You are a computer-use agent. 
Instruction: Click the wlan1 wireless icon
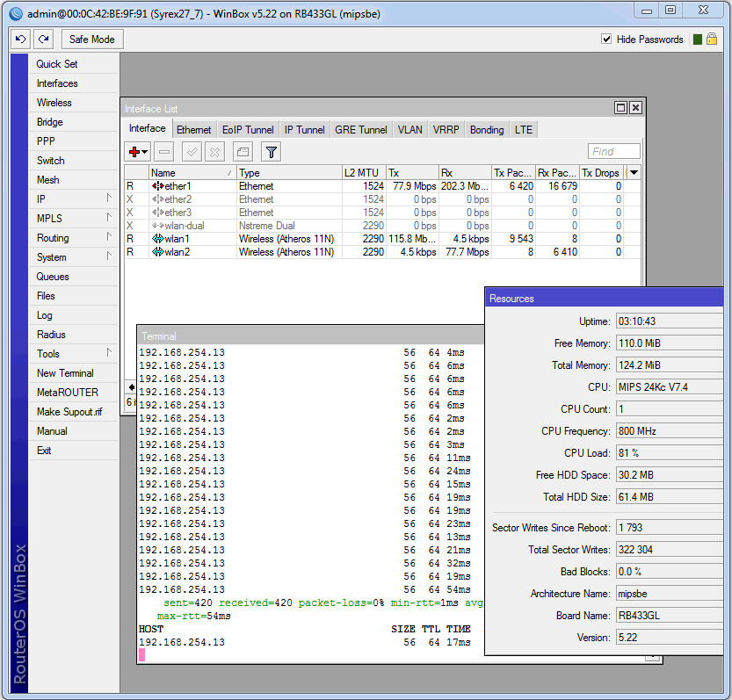point(158,239)
